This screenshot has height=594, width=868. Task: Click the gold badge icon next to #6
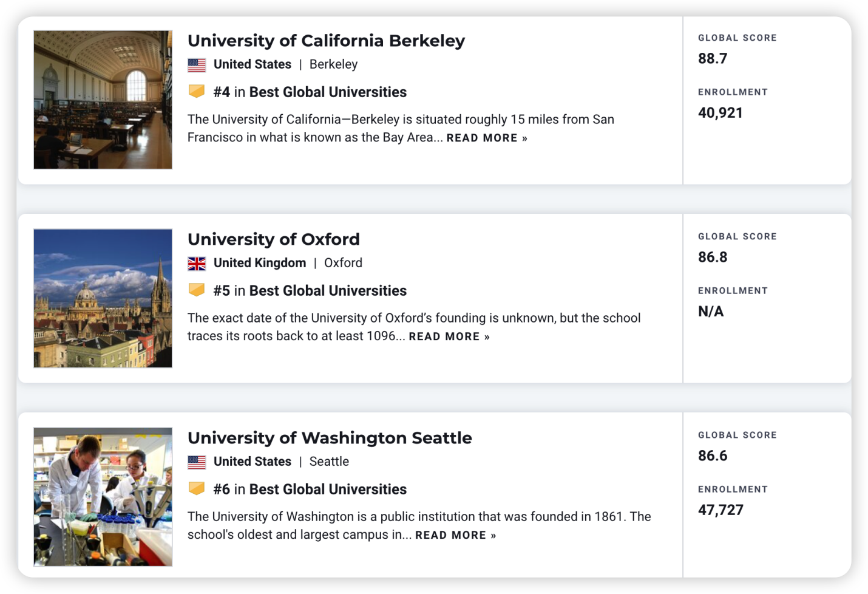click(x=197, y=488)
